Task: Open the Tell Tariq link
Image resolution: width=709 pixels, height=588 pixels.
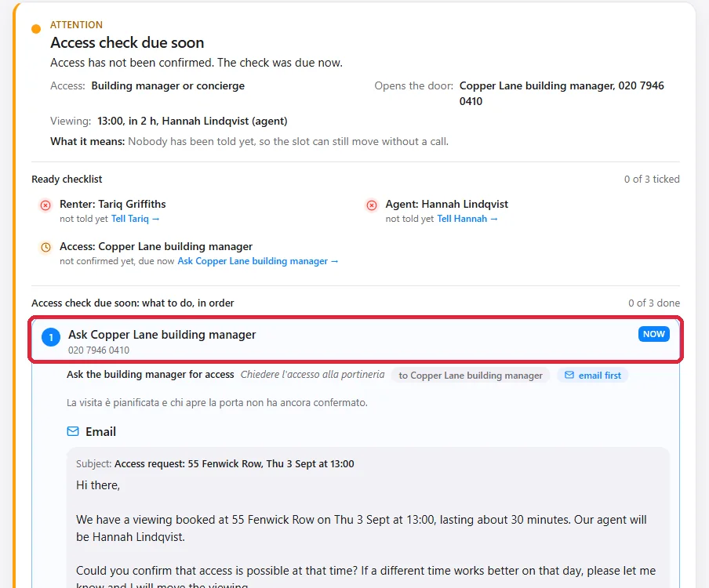Action: pos(135,219)
